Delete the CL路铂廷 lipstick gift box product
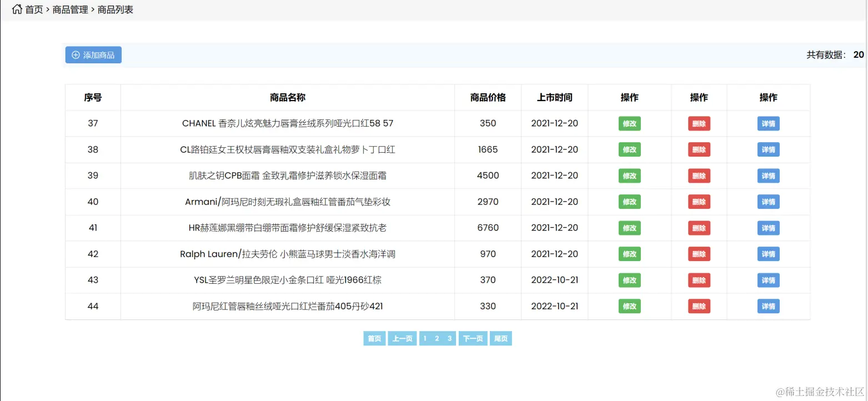The image size is (868, 401). pos(699,149)
